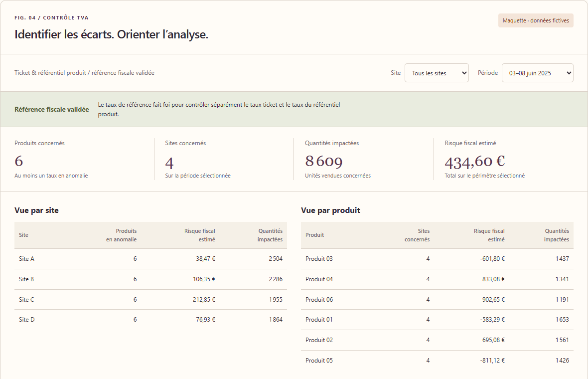The image size is (588, 379).
Task: Click the -601,80 € value for Produit 03
Action: point(492,258)
